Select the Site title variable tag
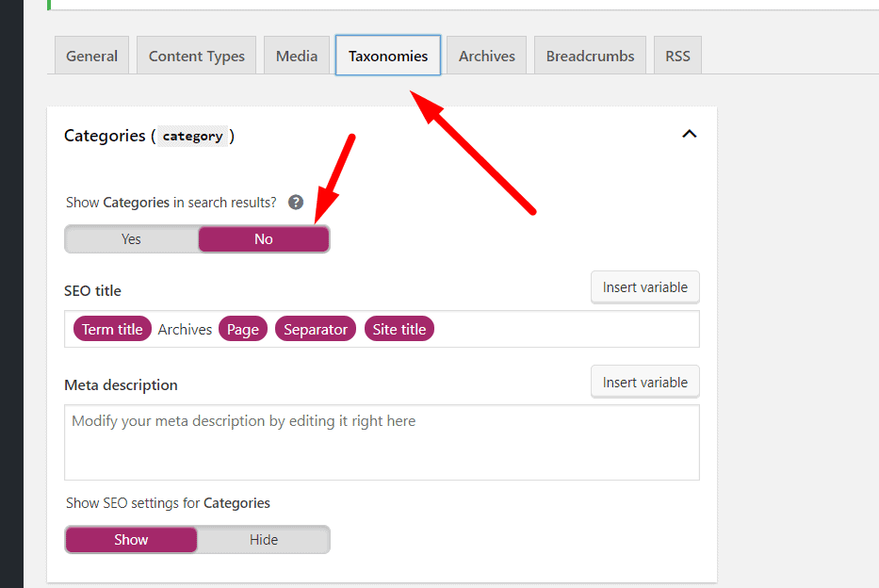The width and height of the screenshot is (879, 588). (x=399, y=329)
